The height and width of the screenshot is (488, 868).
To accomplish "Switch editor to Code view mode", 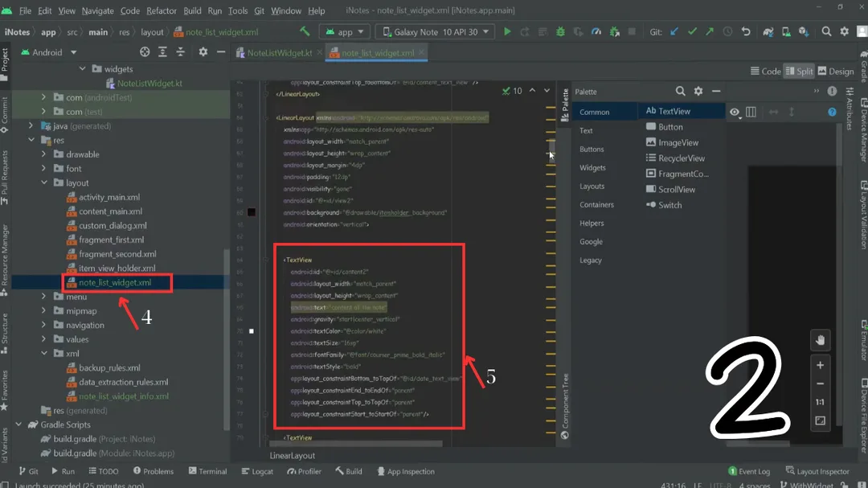I will pyautogui.click(x=764, y=72).
